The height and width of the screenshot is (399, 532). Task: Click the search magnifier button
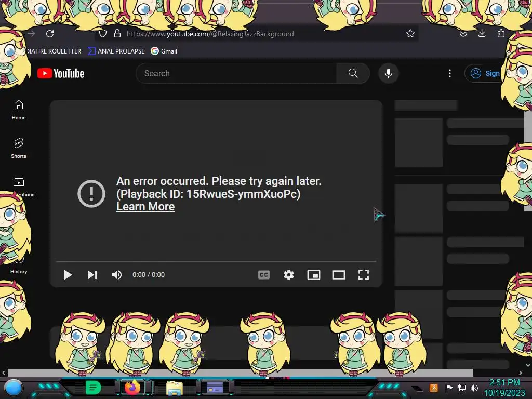tap(353, 73)
